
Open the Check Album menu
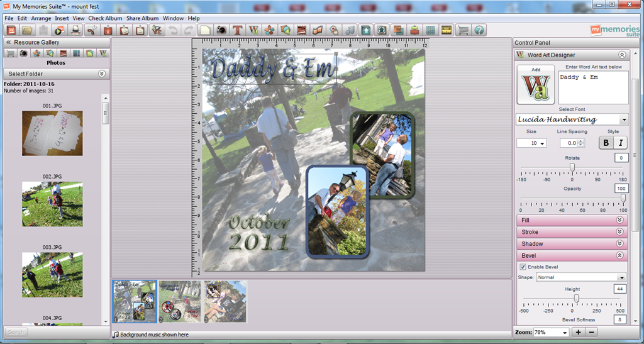[105, 18]
